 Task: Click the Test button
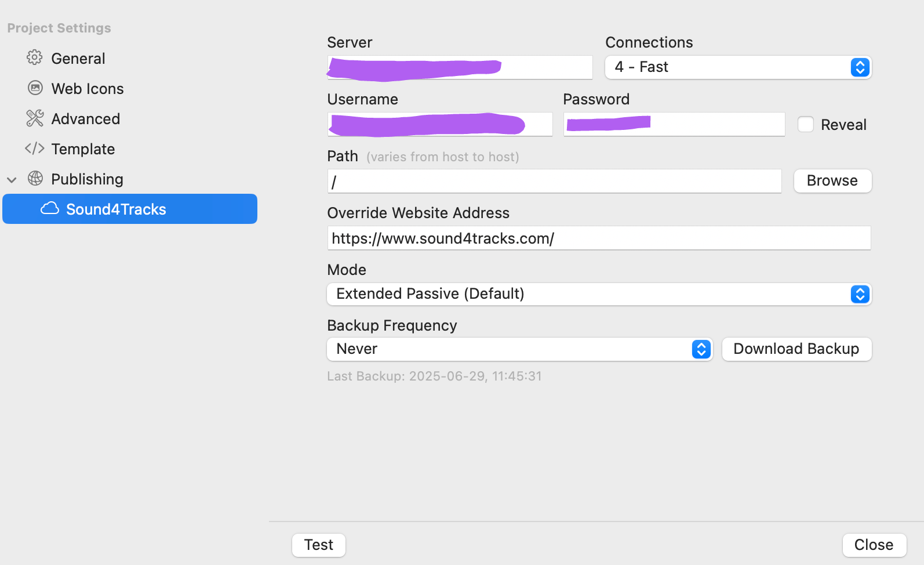coord(319,545)
